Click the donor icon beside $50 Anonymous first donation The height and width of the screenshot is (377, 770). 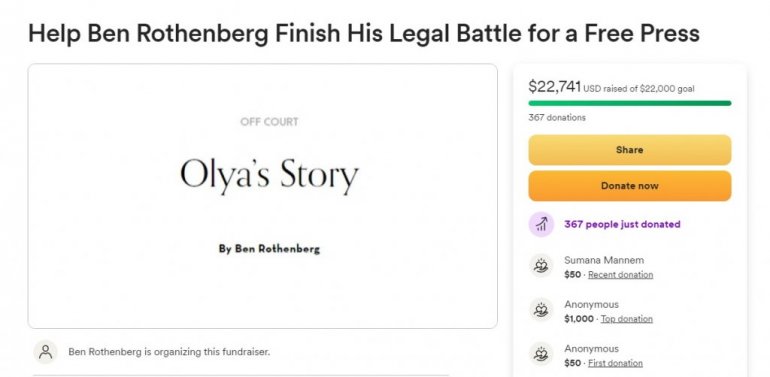tap(541, 354)
